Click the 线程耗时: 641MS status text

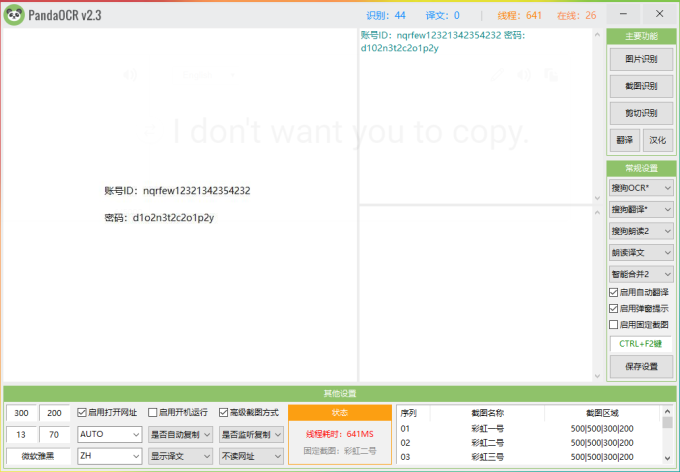(x=340, y=434)
